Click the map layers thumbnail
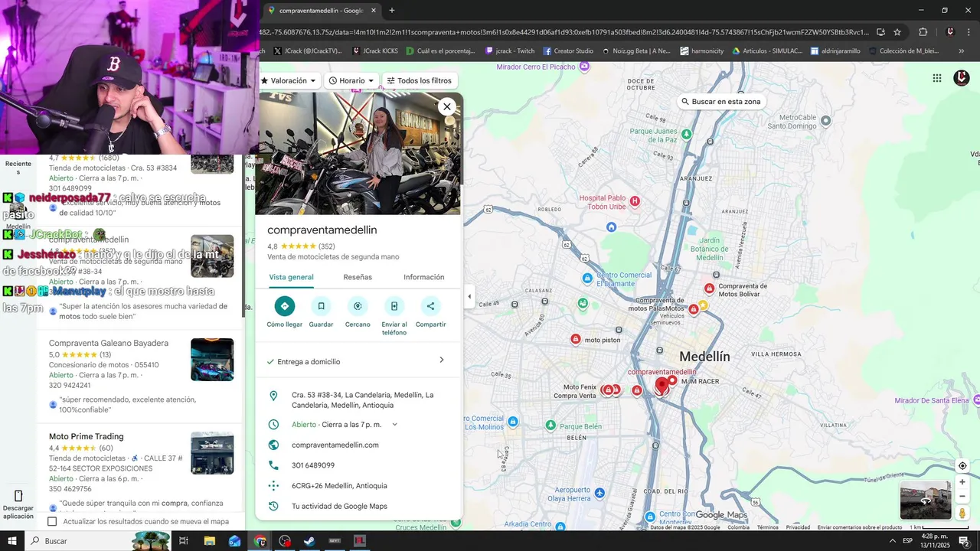The width and height of the screenshot is (980, 551). (926, 500)
